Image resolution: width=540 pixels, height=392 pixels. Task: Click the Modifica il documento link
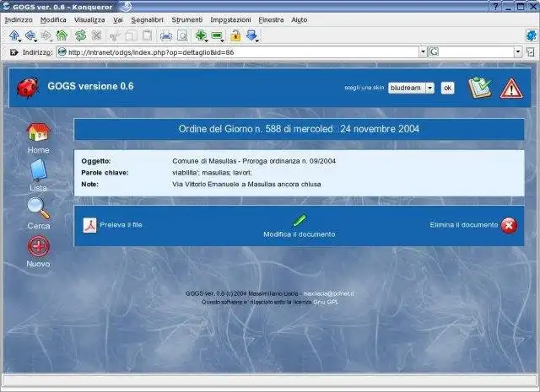tap(300, 234)
